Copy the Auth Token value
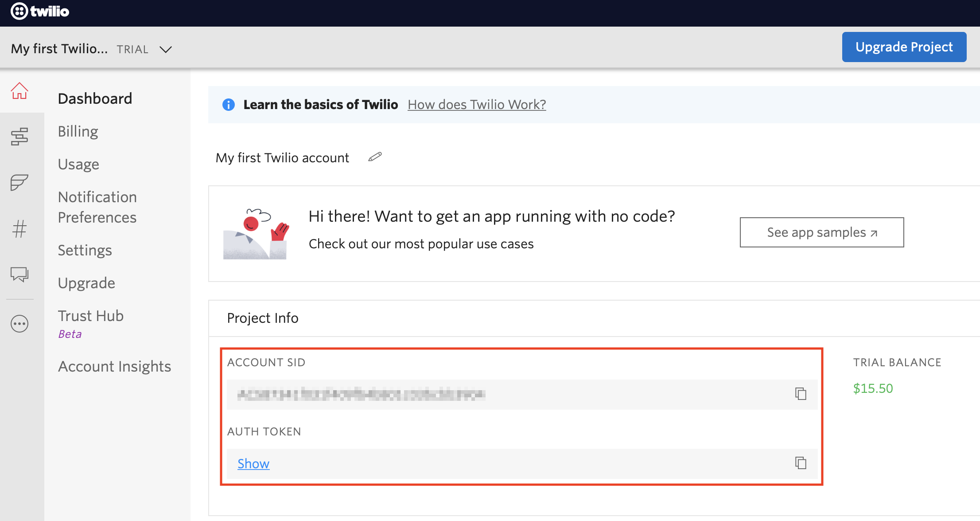Screen dimensions: 980x521 800,463
